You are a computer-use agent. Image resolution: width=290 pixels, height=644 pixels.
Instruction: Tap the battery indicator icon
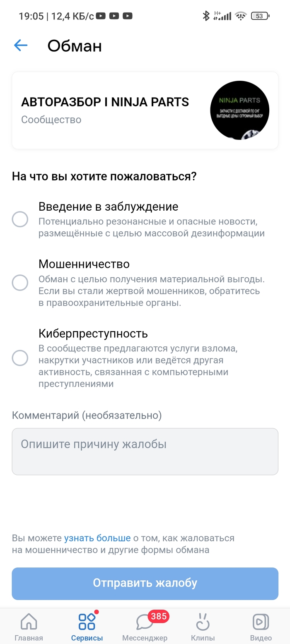260,16
